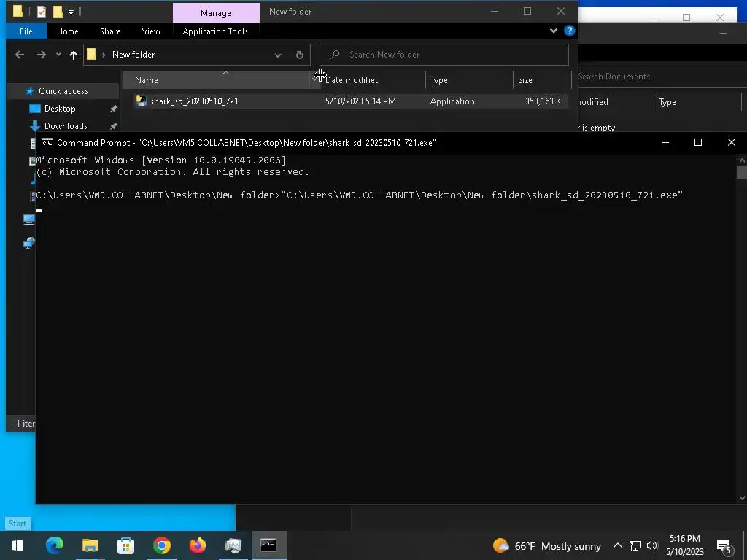Open the notification center icon
This screenshot has width=747, height=560.
tap(724, 546)
